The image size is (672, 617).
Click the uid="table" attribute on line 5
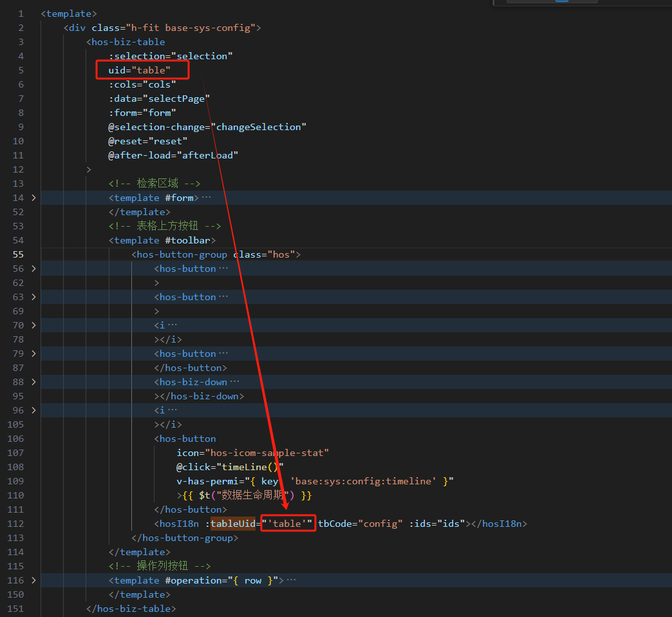click(x=139, y=70)
